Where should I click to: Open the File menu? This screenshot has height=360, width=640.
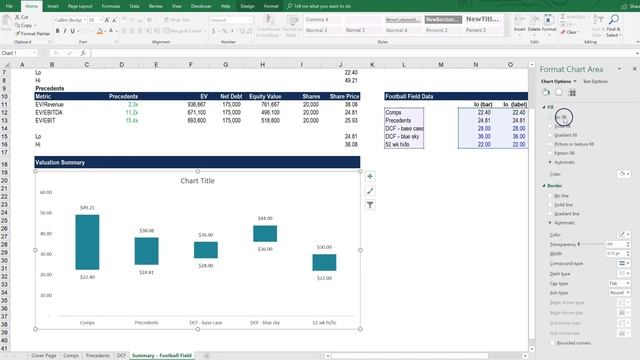click(9, 6)
